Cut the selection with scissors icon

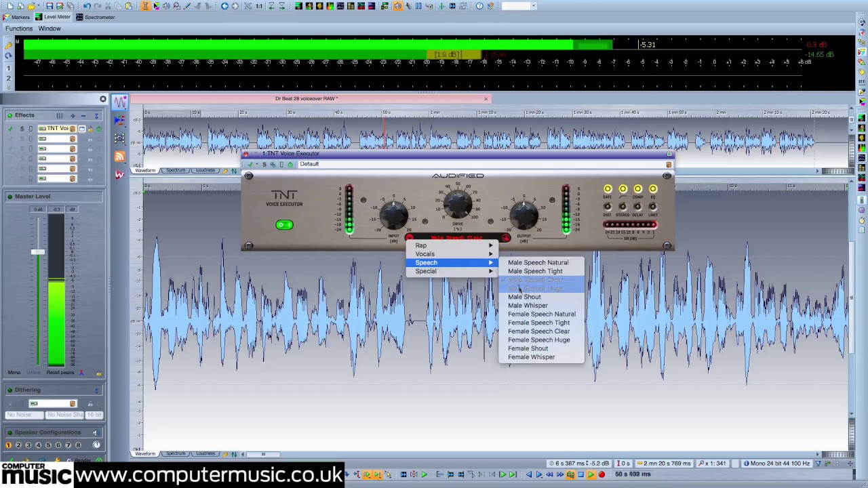click(x=107, y=6)
